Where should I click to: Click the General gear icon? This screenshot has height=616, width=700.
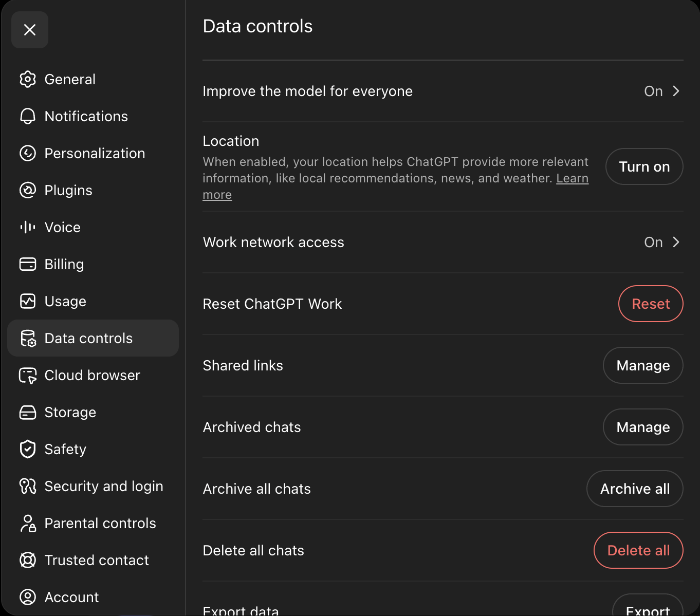click(x=28, y=79)
